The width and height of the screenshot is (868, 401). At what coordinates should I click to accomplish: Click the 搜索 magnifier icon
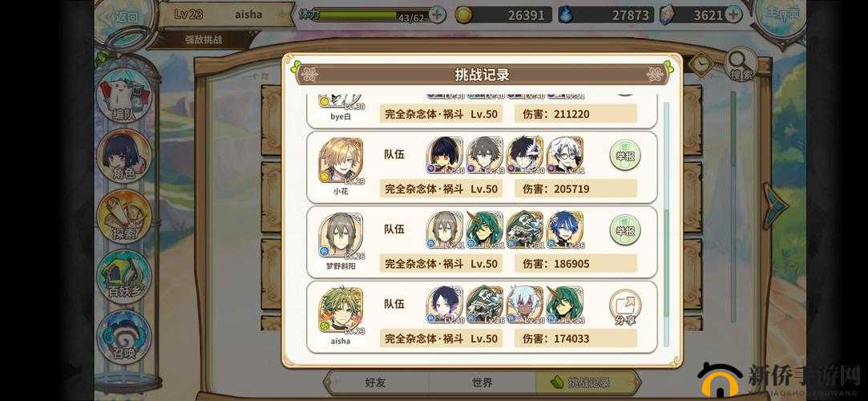(741, 65)
